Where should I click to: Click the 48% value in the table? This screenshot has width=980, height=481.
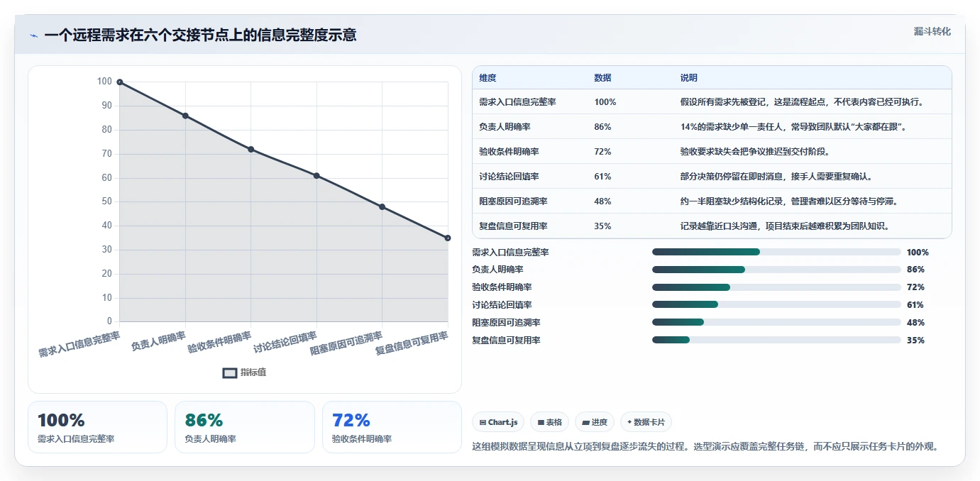point(602,201)
